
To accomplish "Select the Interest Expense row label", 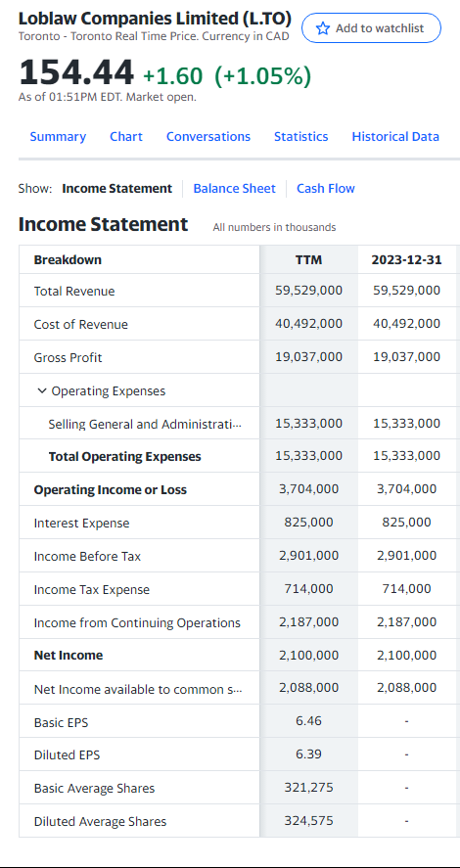I will [x=81, y=524].
